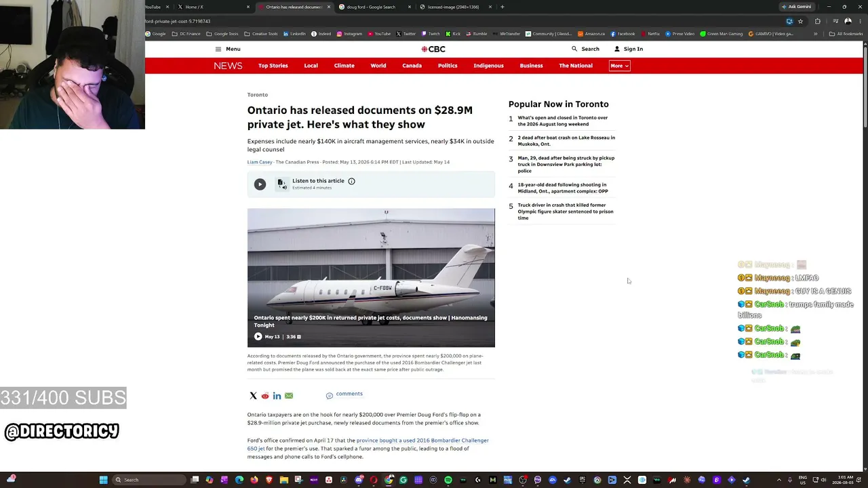Open the LinkedIn bookmark
The image size is (868, 488).
[294, 34]
